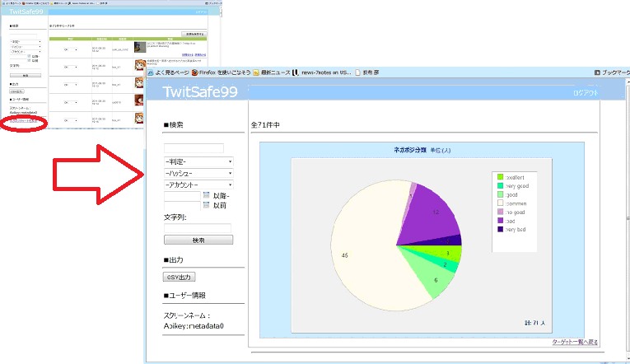Open ブックマーク menu at right of front window
Image resolution: width=630 pixels, height=364 pixels.
pos(612,72)
